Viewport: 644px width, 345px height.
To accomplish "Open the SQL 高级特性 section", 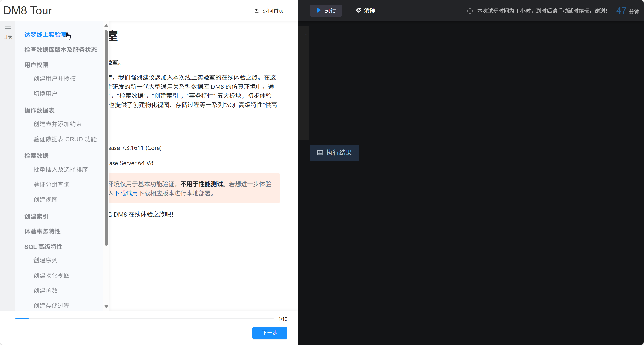I will (43, 247).
